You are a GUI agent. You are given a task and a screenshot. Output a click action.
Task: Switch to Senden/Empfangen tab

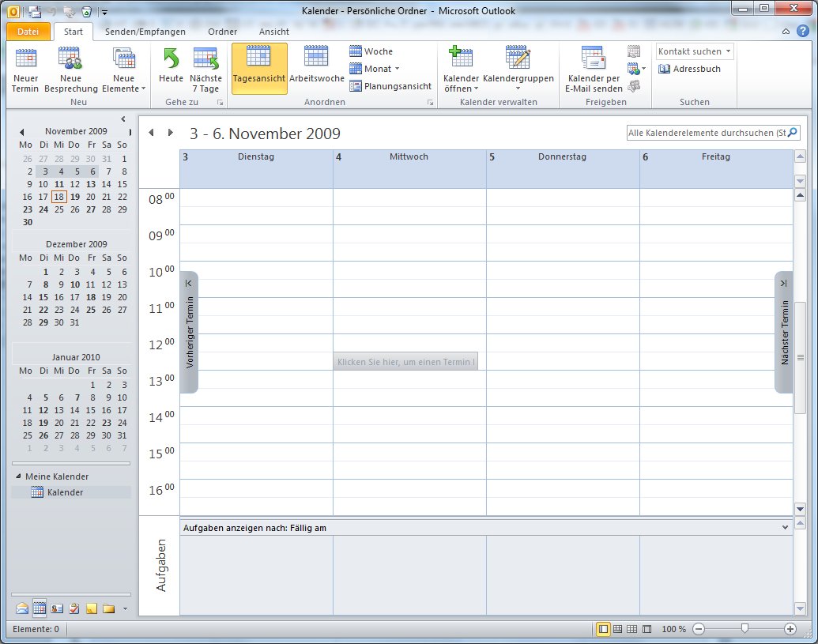[145, 32]
